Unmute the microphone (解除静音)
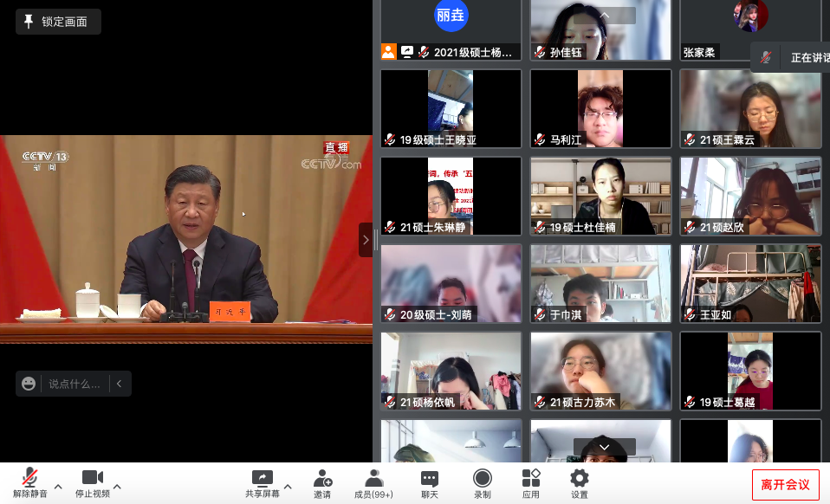 29,478
